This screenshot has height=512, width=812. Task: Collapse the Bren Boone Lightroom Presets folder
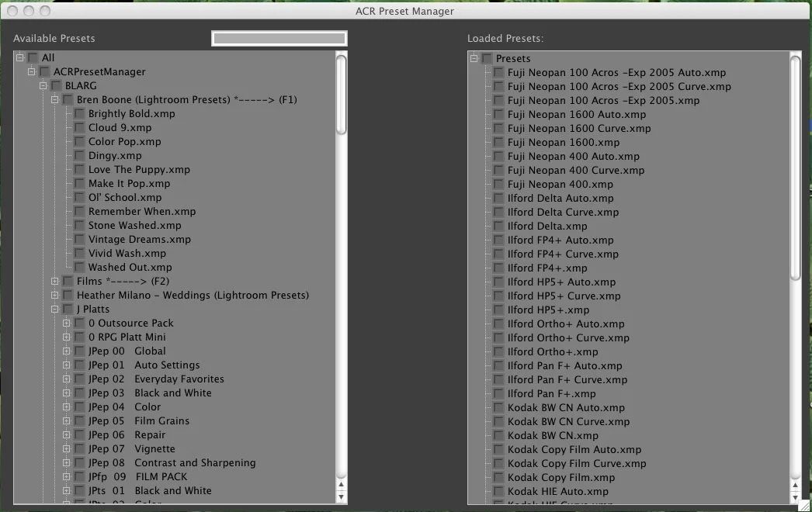54,99
